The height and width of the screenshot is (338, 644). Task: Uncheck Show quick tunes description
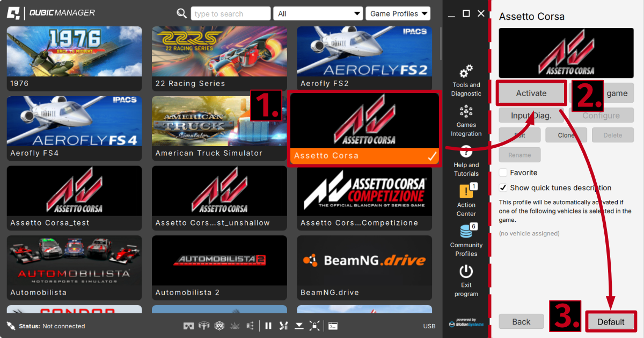(x=503, y=188)
